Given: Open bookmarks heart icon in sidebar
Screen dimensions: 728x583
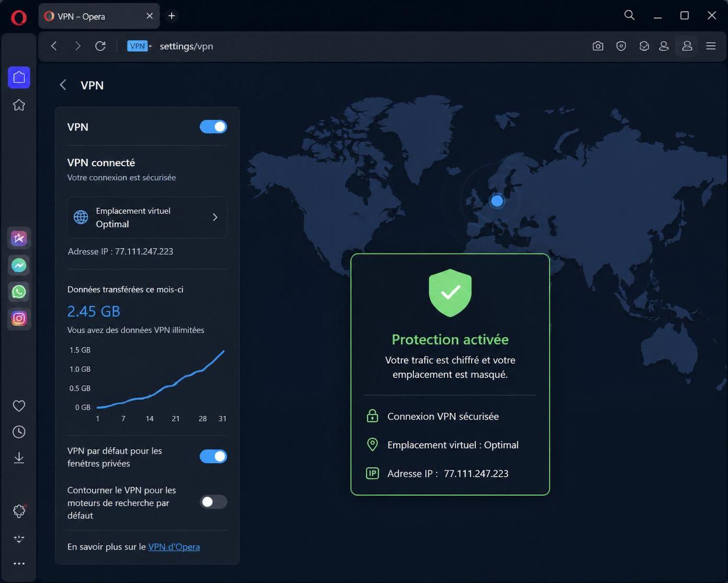Looking at the screenshot, I should (x=19, y=406).
